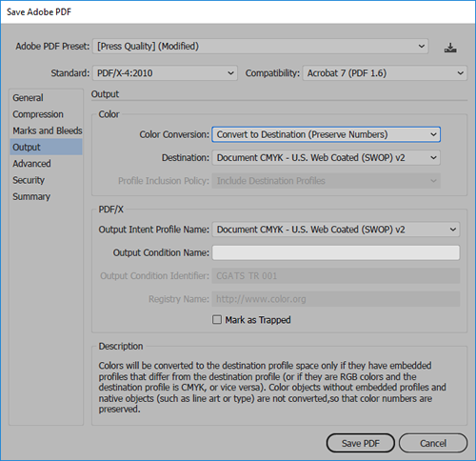
Task: Expand the Standard PDF/X-4:2010 dropdown
Action: point(165,73)
